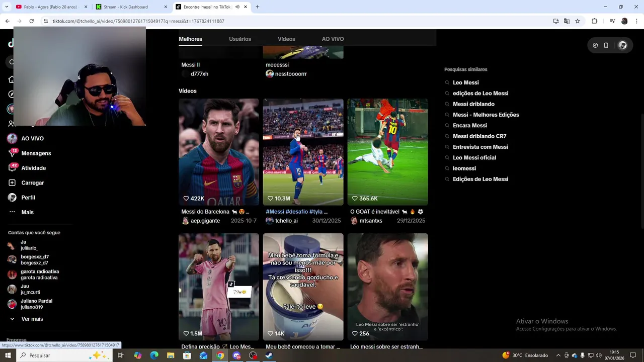Image resolution: width=644 pixels, height=362 pixels.
Task: Open Steam from the taskbar
Action: [x=270, y=355]
